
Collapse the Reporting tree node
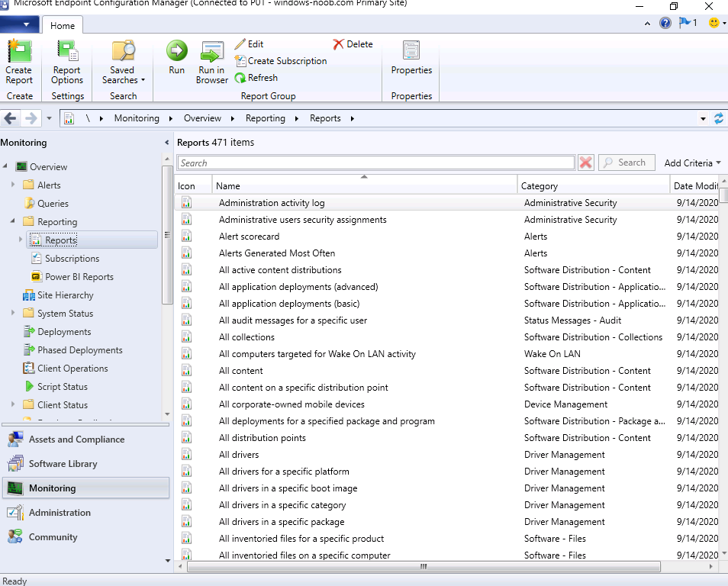point(13,222)
